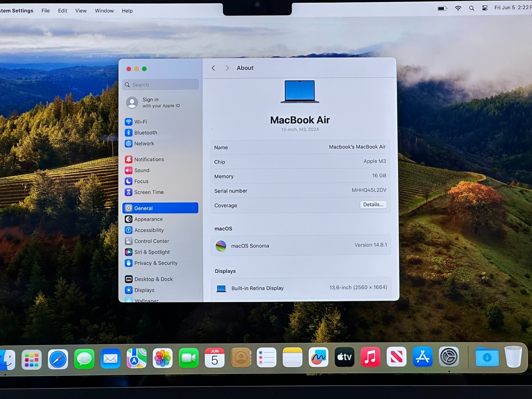The width and height of the screenshot is (532, 399).
Task: Open the Downloads folder in Dock
Action: [487, 357]
